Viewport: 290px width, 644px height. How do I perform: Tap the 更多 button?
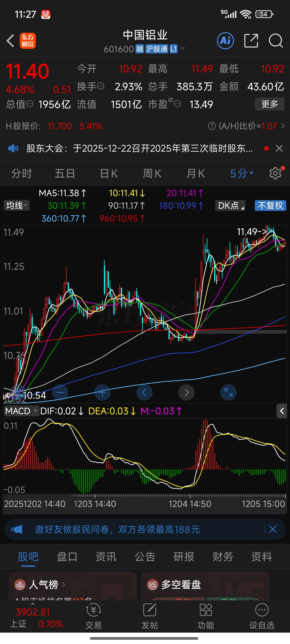click(x=270, y=104)
